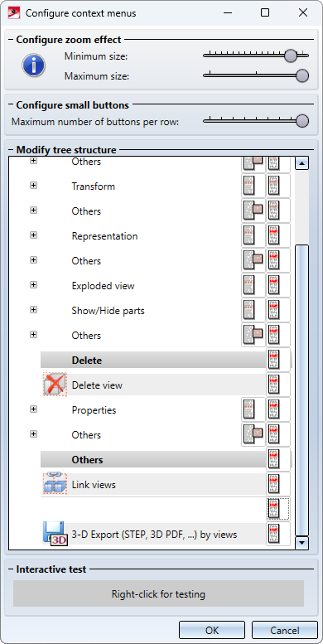This screenshot has height=644, width=323.
Task: Expand the Representation tree node
Action: point(33,235)
